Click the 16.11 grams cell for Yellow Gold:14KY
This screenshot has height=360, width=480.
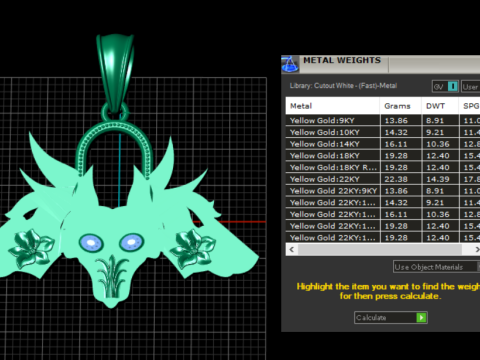[400, 144]
